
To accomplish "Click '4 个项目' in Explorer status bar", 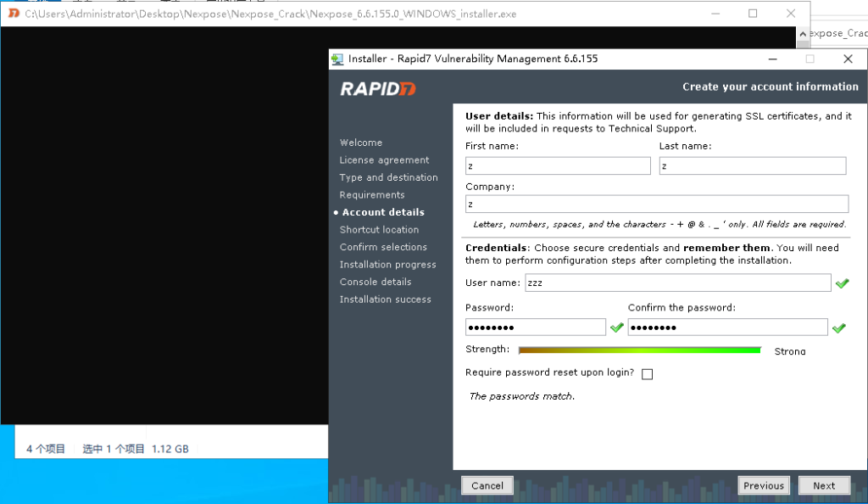I will (x=46, y=449).
